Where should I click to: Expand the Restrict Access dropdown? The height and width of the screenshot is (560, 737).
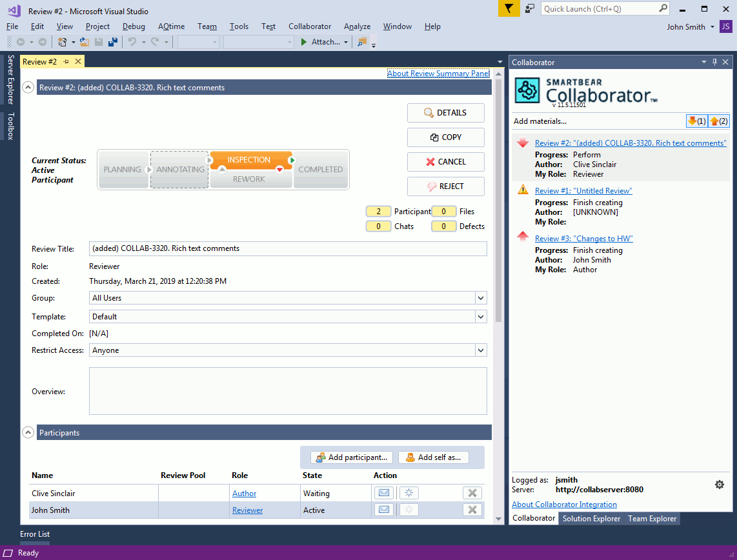[480, 350]
